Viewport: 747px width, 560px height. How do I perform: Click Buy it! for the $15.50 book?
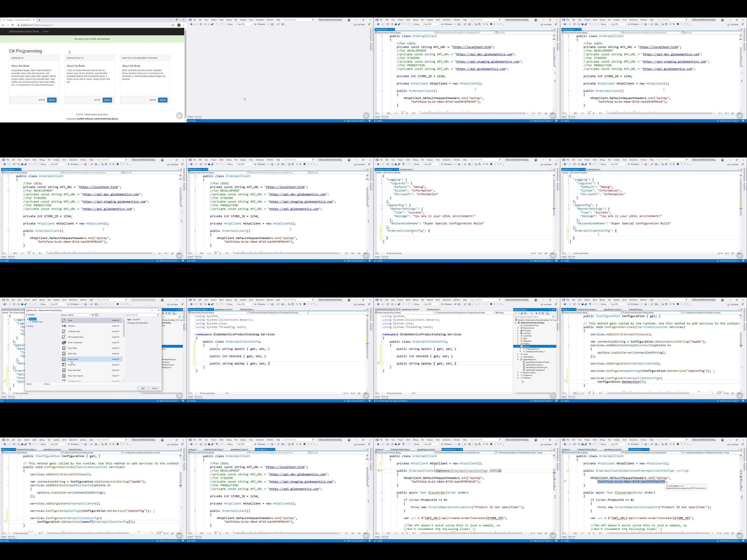point(107,100)
